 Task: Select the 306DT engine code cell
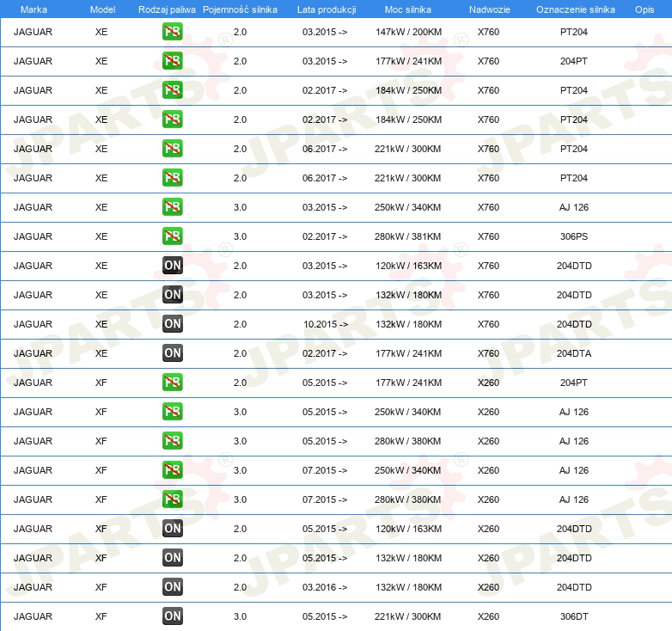pyautogui.click(x=574, y=616)
